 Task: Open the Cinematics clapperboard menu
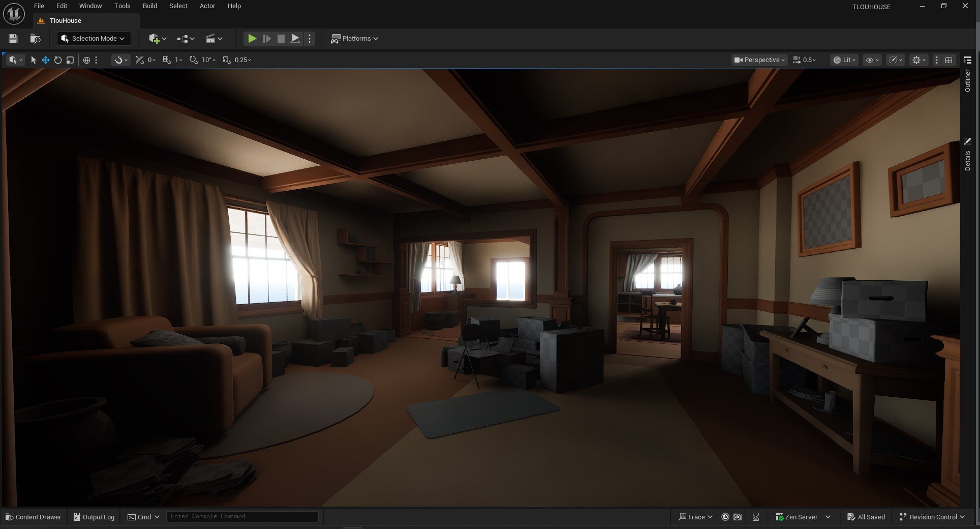tap(213, 39)
